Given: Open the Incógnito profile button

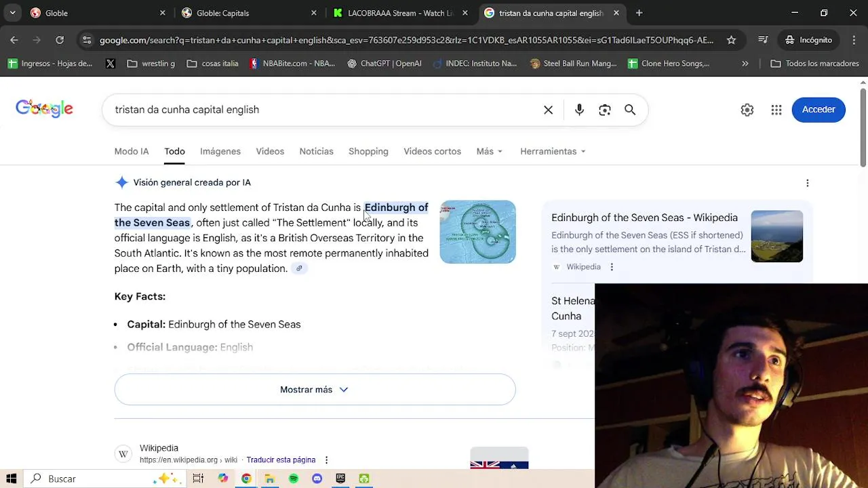Looking at the screenshot, I should [808, 40].
